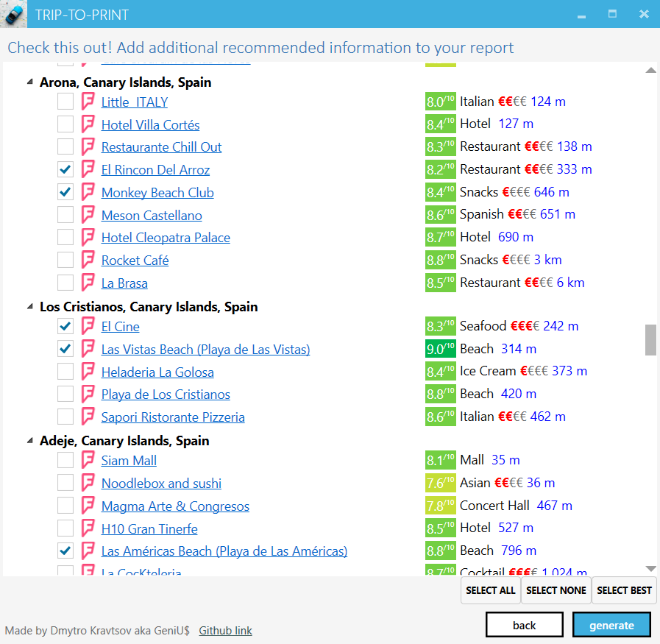The image size is (660, 644).
Task: Tick the Hotel Cleopatra Palace checkbox
Action: pyautogui.click(x=65, y=237)
